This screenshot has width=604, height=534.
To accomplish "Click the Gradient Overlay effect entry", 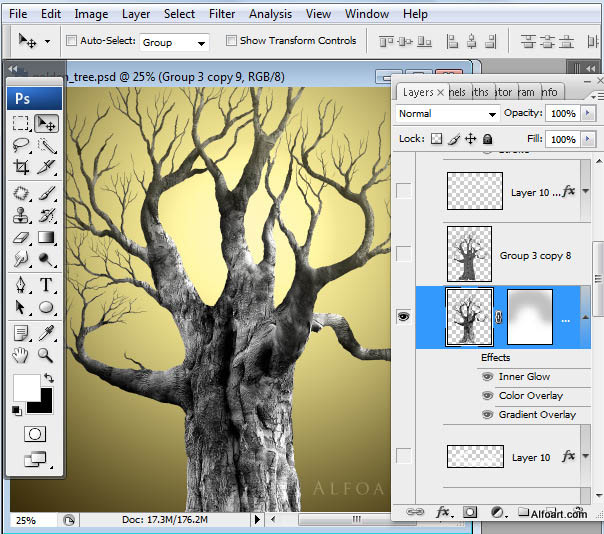I will click(x=537, y=414).
